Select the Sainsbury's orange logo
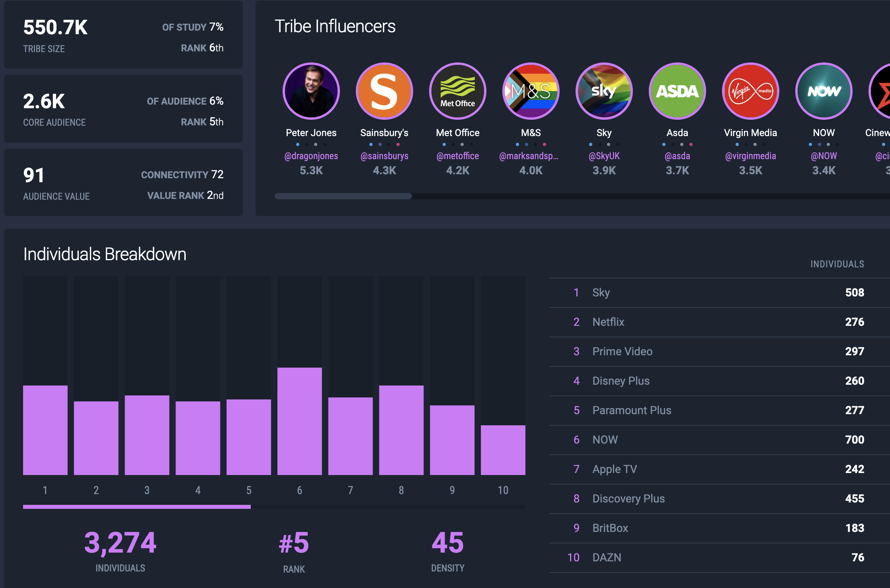890x588 pixels. (384, 91)
